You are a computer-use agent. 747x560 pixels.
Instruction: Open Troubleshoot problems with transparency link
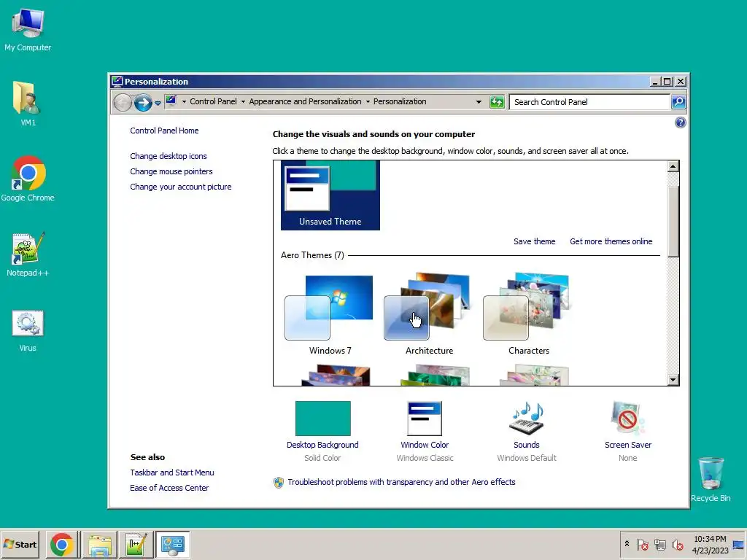pos(401,482)
